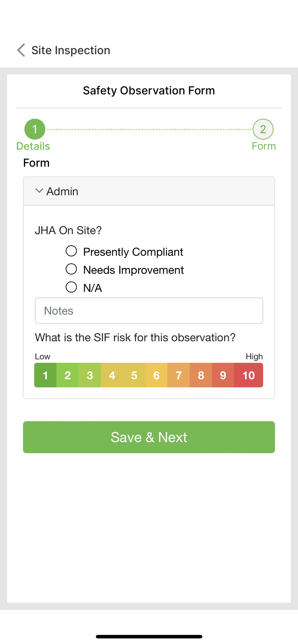The height and width of the screenshot is (644, 298).
Task: Set SIF risk to 6
Action: click(156, 375)
